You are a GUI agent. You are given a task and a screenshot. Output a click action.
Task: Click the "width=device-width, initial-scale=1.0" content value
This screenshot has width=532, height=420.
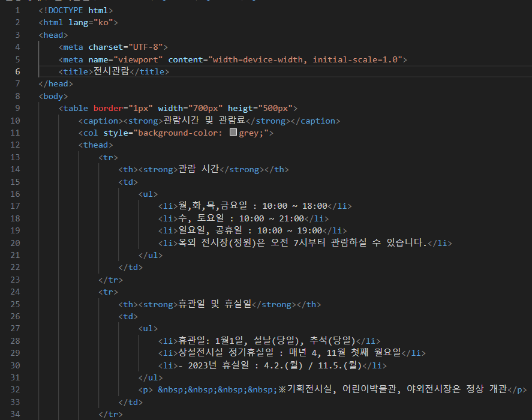tap(305, 60)
